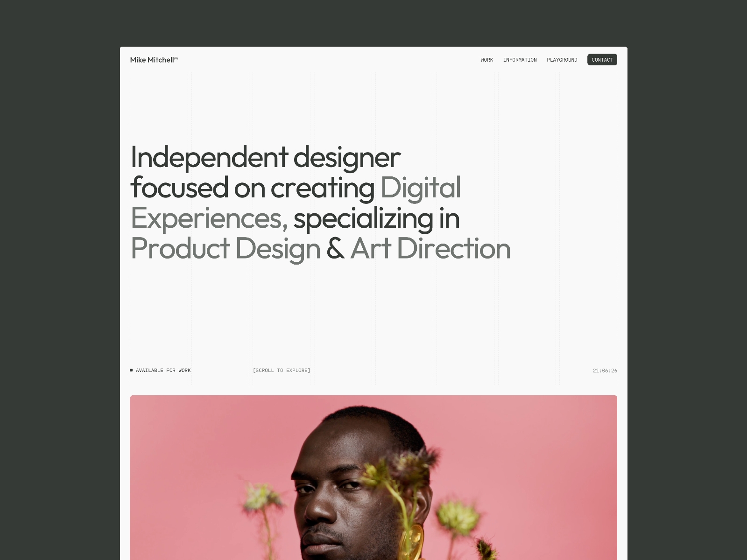Click the square availability status dot
Viewport: 747px width, 560px height.
[131, 370]
